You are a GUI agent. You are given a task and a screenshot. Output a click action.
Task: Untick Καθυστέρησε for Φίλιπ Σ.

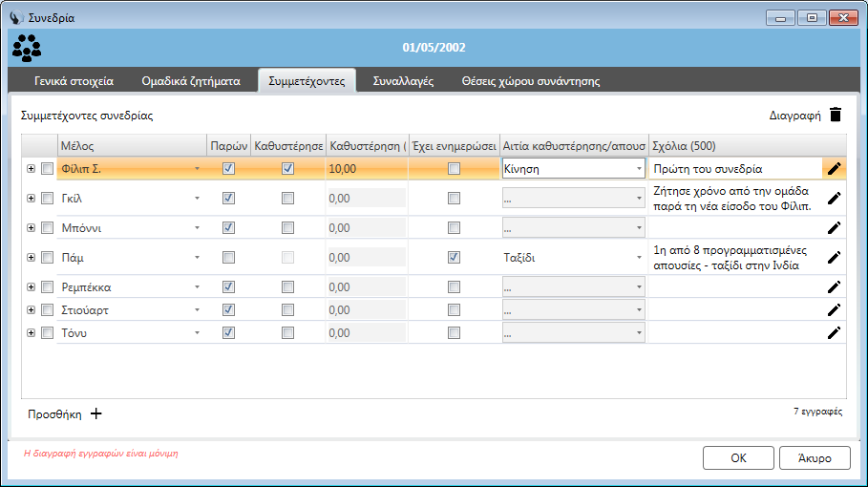click(x=287, y=169)
